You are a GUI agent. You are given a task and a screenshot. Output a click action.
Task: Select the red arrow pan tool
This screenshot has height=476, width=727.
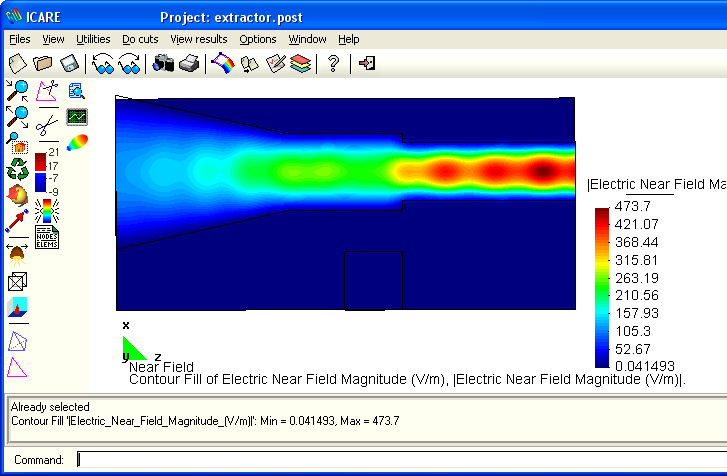tap(17, 221)
